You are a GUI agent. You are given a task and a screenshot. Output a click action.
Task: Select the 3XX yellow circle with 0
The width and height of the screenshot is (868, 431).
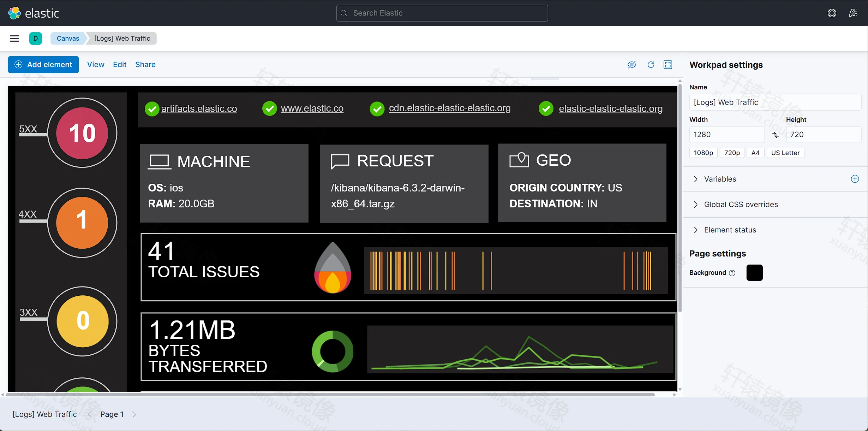click(x=83, y=321)
